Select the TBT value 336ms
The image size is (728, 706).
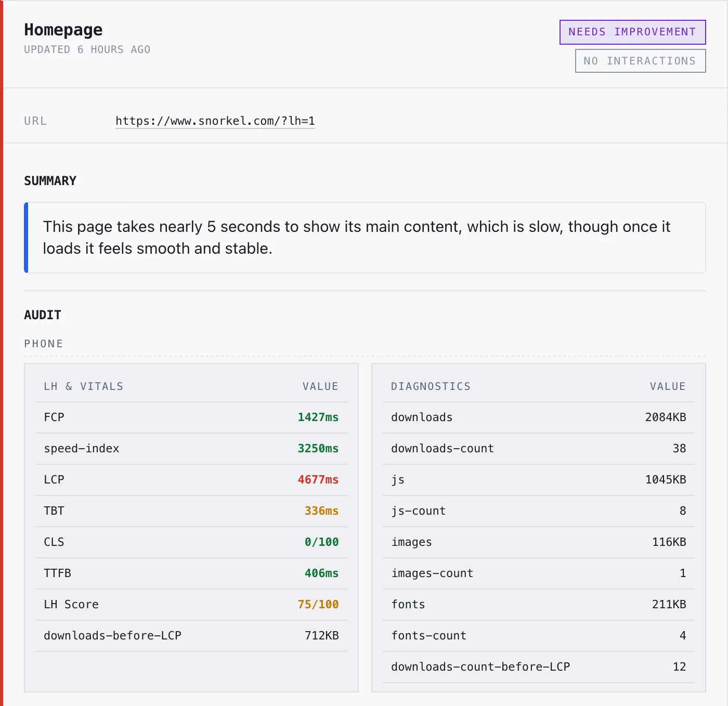(x=321, y=511)
